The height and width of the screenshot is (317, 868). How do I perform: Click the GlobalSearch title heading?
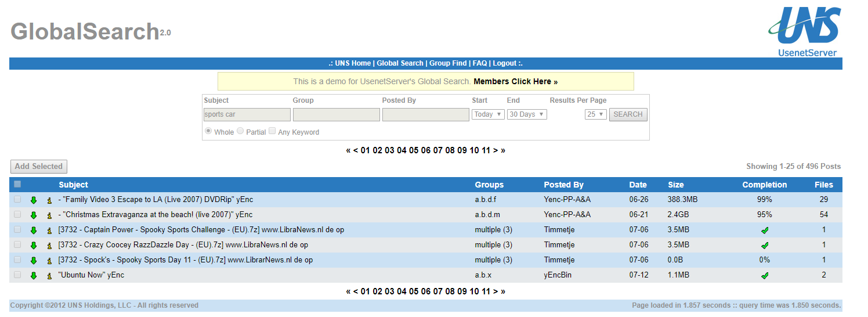pyautogui.click(x=85, y=31)
